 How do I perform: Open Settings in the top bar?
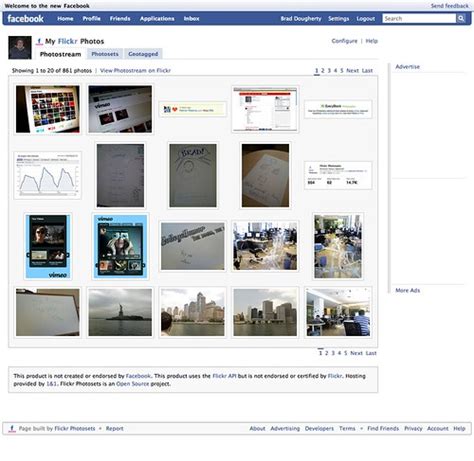338,19
